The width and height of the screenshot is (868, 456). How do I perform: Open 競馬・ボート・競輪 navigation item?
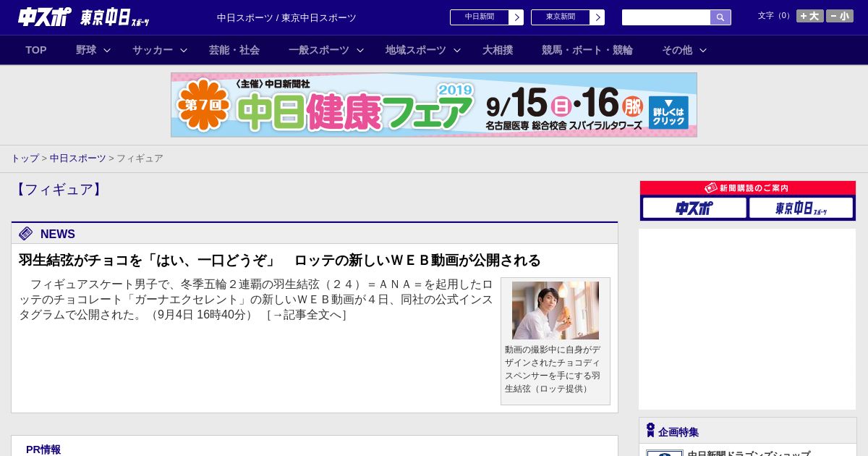pyautogui.click(x=587, y=50)
